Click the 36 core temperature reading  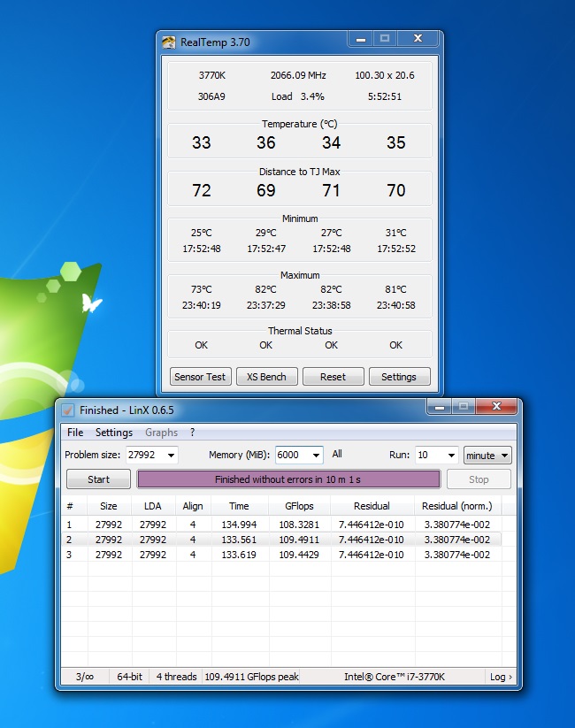tap(266, 142)
